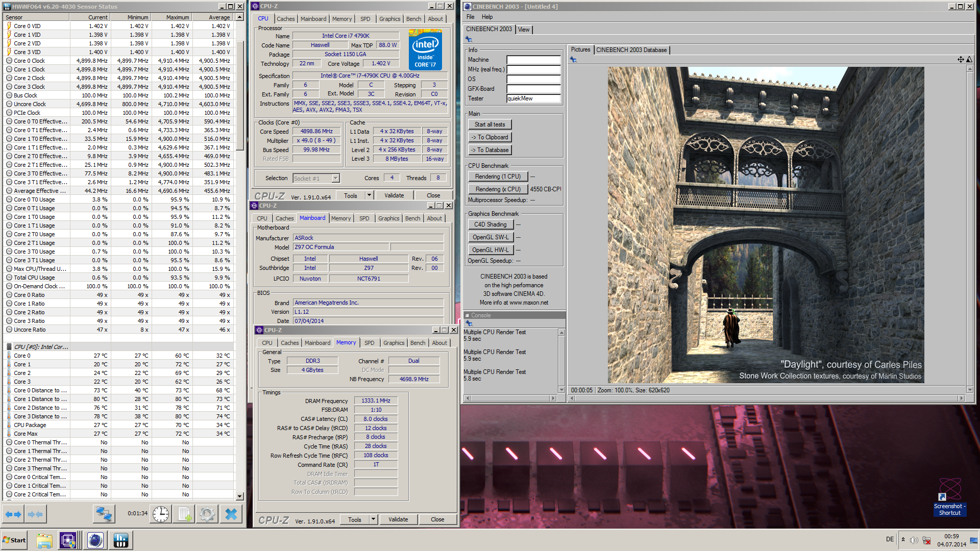This screenshot has width=980, height=551.
Task: Click the red flag tray icon
Action: coord(926,540)
